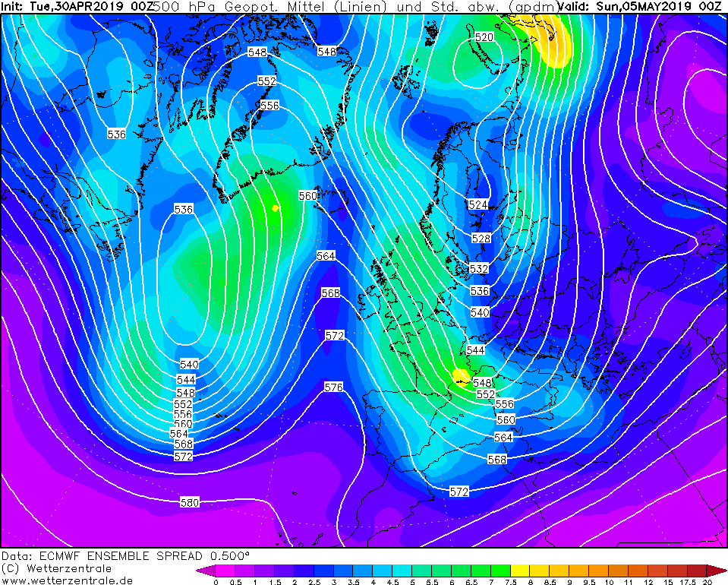Click the yellow-orange spread area at the top edge

[553, 38]
